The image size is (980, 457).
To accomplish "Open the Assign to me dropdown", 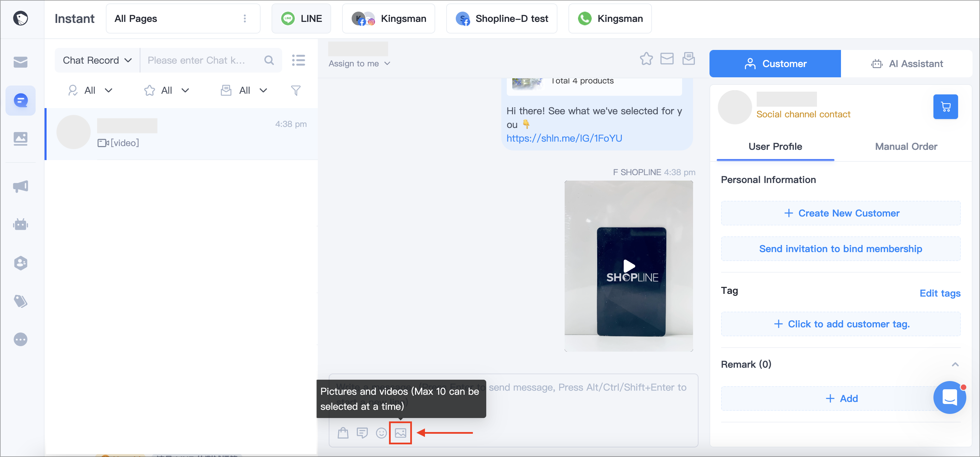I will tap(360, 64).
